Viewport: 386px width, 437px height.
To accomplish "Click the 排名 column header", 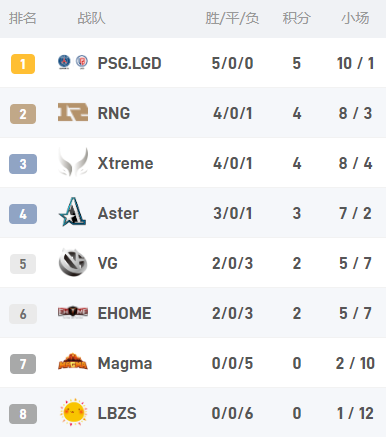I will click(x=23, y=18).
